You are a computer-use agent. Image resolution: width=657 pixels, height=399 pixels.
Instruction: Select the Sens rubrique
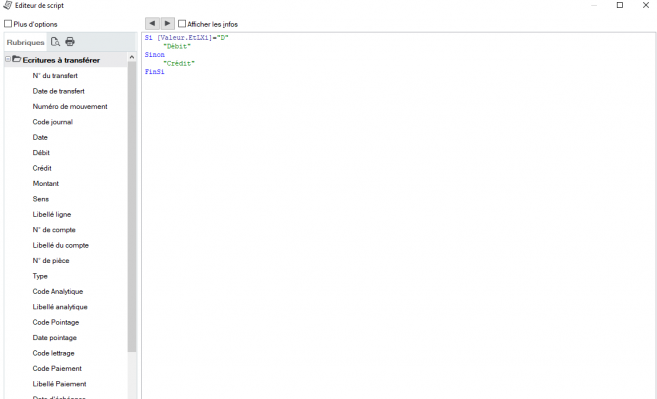pos(41,199)
